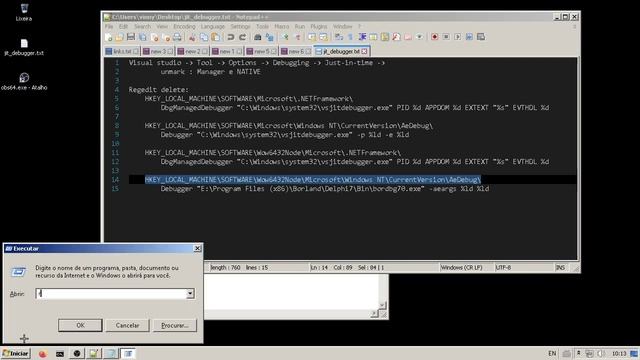640x360 pixels.
Task: Paste from clipboard via toolbar icon
Action: [215, 37]
